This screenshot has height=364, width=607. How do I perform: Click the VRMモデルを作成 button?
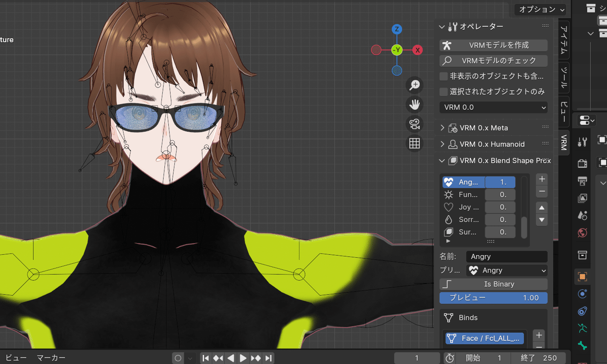click(494, 45)
